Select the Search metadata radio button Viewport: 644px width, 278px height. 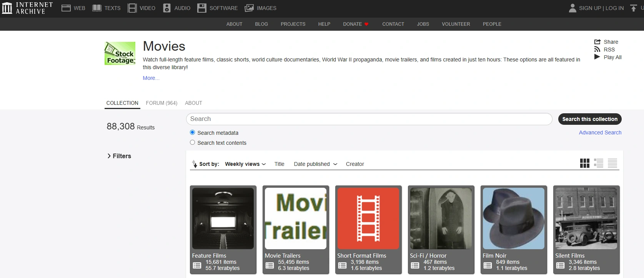(x=193, y=132)
